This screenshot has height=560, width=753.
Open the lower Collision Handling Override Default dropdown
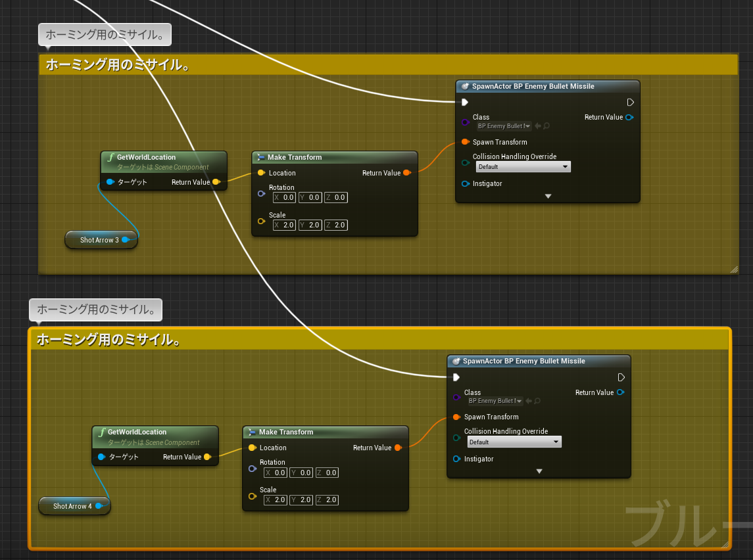point(514,442)
